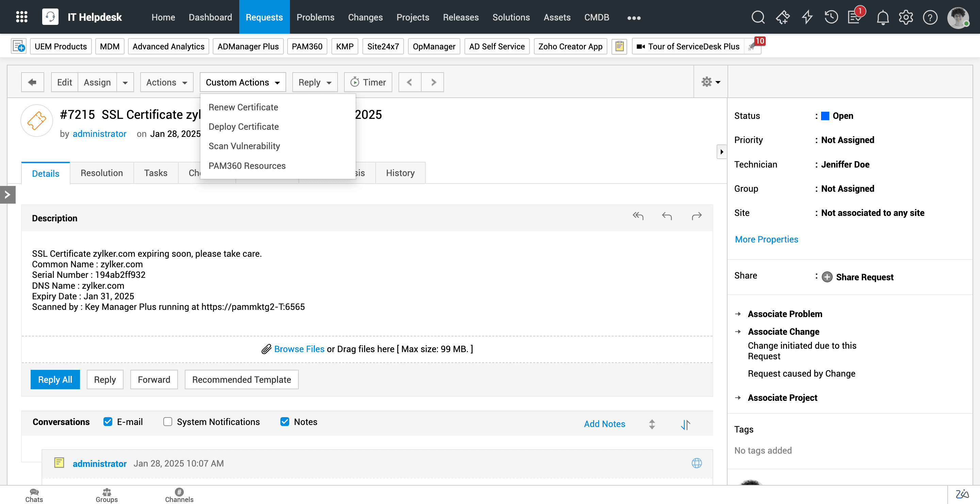Open the More Properties link
980x504 pixels.
coord(766,239)
